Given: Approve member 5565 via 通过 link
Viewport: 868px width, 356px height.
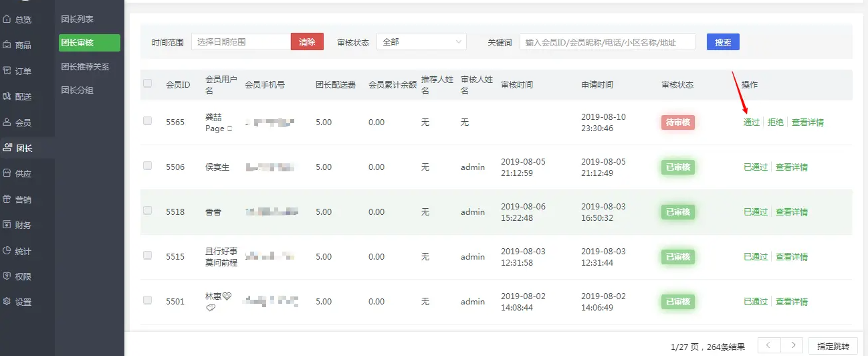Looking at the screenshot, I should pyautogui.click(x=751, y=122).
